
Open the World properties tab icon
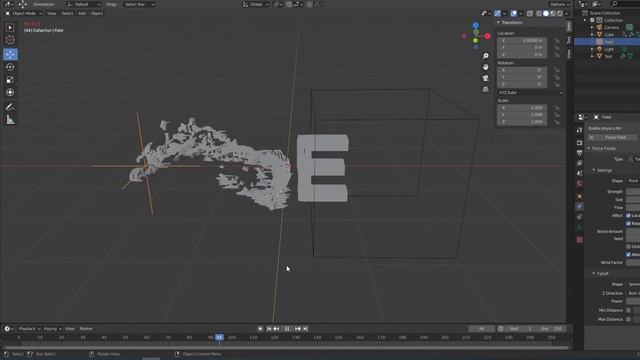(x=579, y=184)
